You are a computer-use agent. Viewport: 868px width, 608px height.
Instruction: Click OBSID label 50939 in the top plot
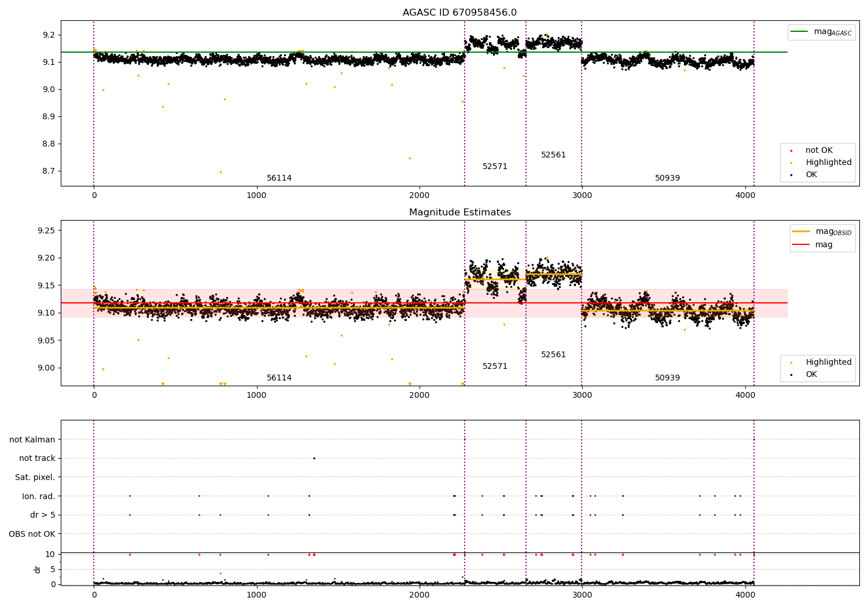(x=667, y=178)
